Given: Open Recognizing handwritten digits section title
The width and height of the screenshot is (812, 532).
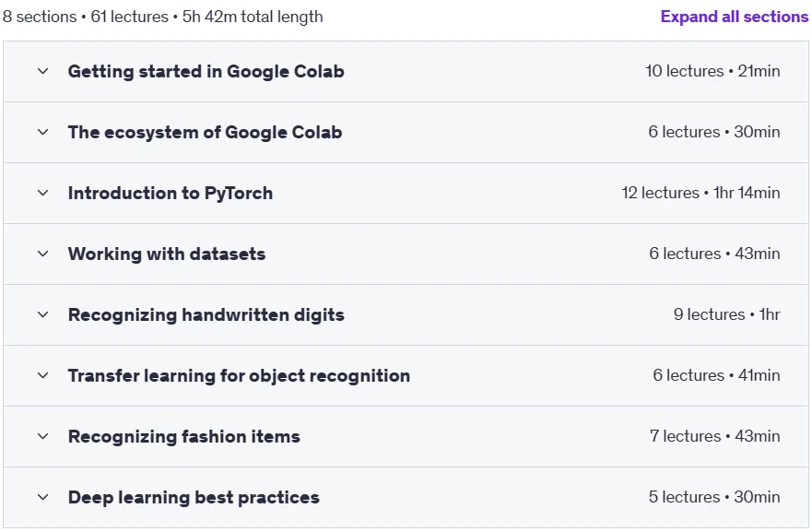Looking at the screenshot, I should 206,315.
